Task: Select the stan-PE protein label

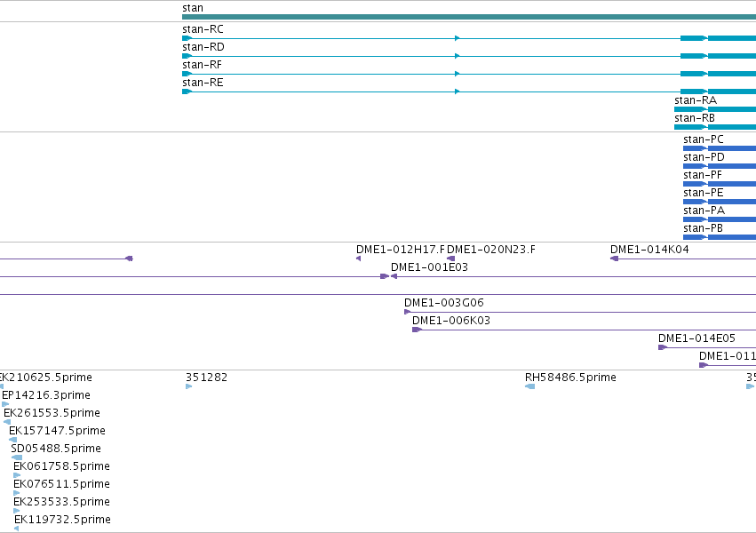Action: tap(704, 193)
